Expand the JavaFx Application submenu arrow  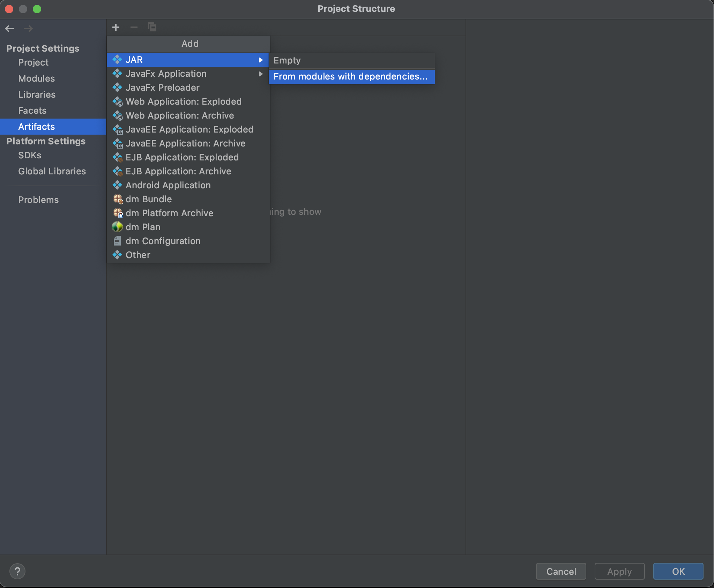pyautogui.click(x=261, y=74)
